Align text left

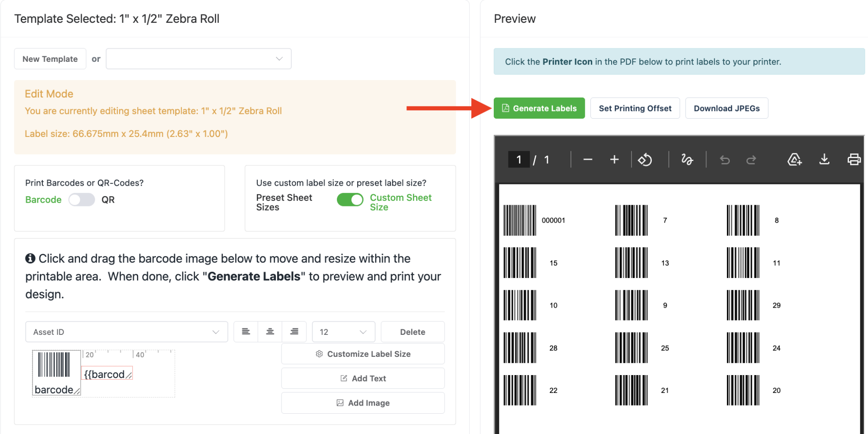pos(246,332)
